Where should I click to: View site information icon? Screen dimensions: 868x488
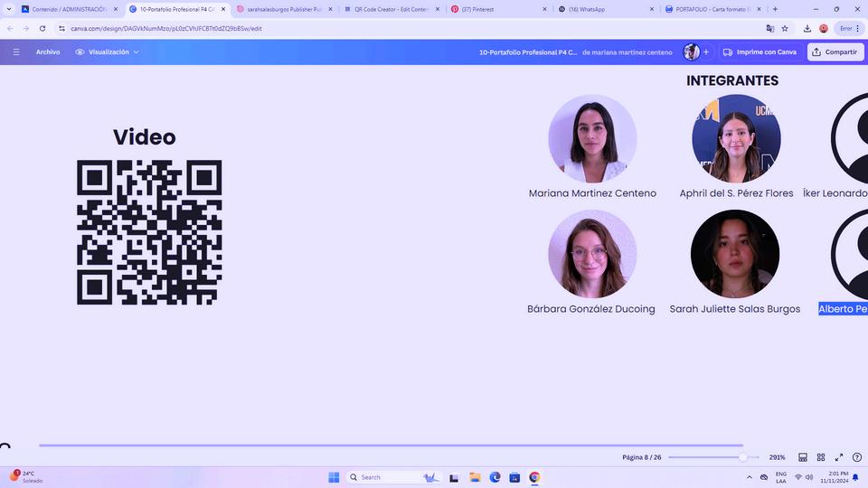61,28
